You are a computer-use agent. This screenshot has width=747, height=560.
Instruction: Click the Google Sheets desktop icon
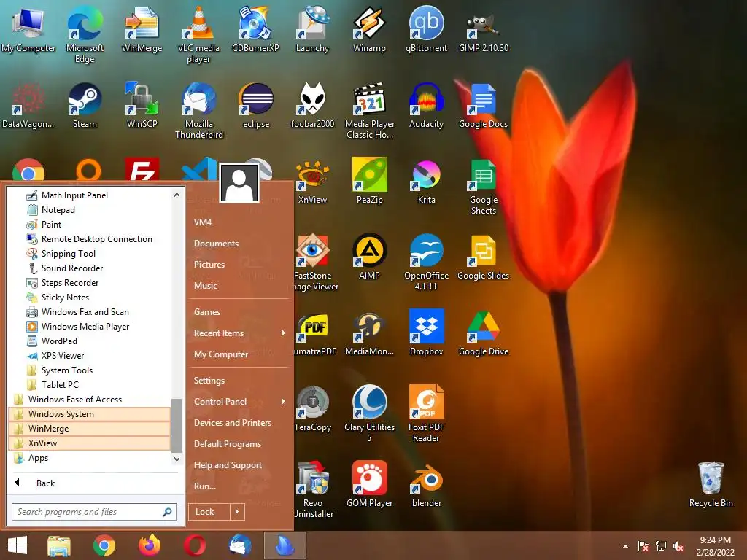click(x=484, y=187)
